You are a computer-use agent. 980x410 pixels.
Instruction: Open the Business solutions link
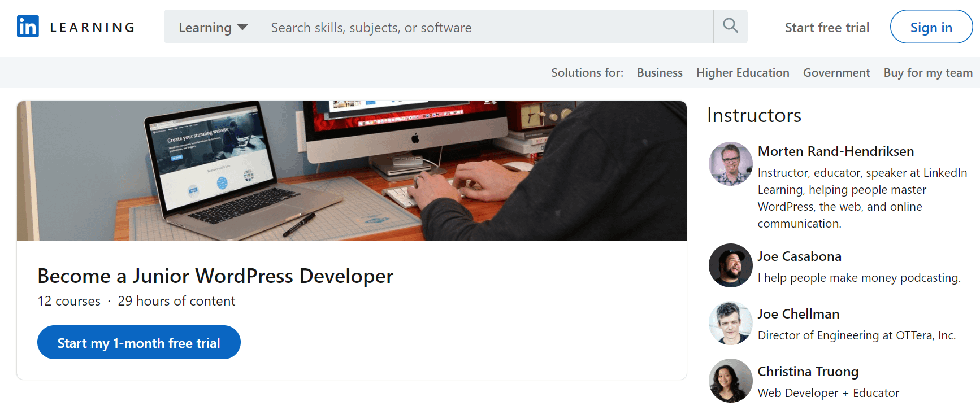click(660, 73)
